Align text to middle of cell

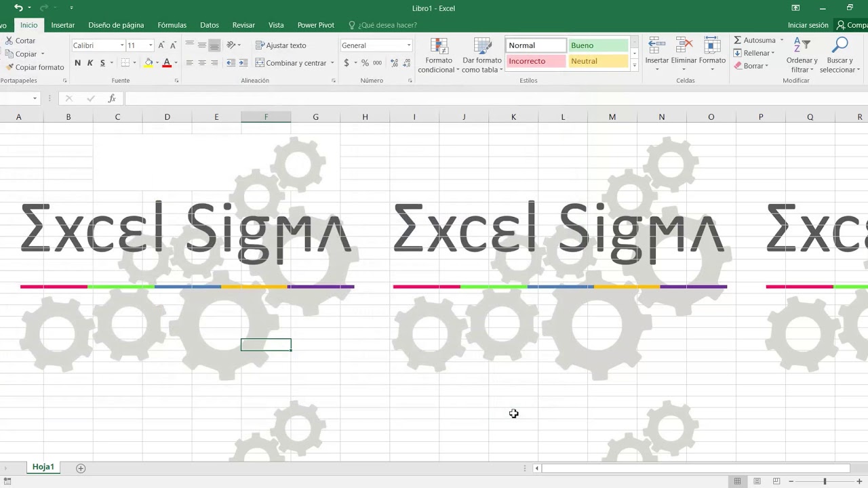[x=201, y=45]
